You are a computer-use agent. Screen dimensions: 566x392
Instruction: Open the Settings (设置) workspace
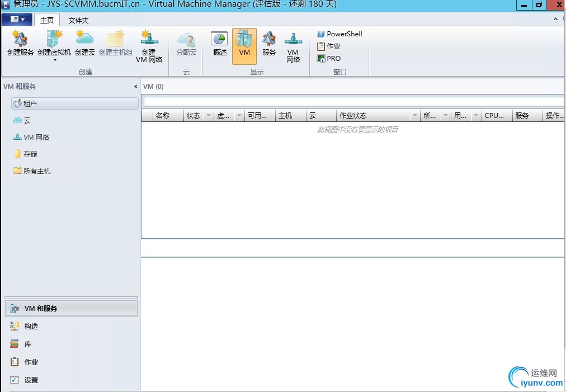coord(71,380)
